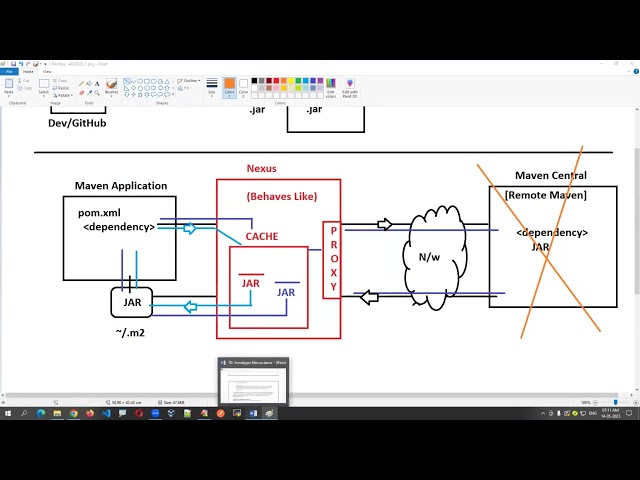640x480 pixels.
Task: Select the Eraser tool
Action: point(81,93)
